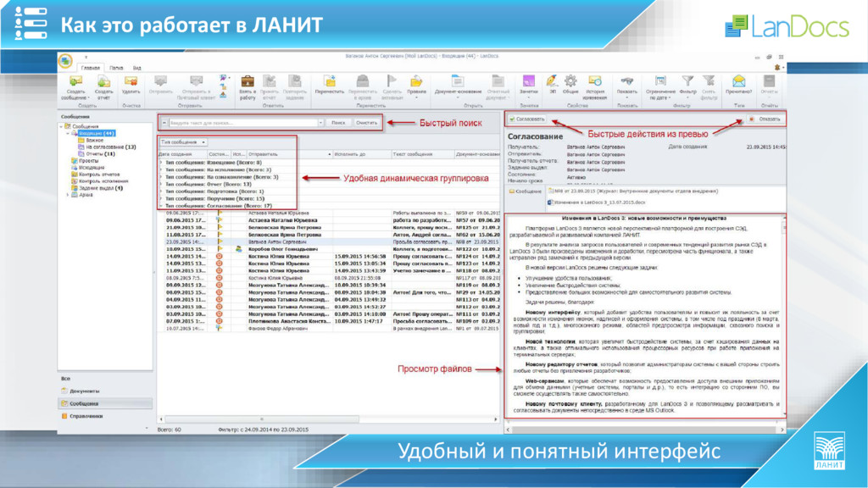Click the Согласовать button in preview
The image size is (868, 488).
pyautogui.click(x=527, y=119)
